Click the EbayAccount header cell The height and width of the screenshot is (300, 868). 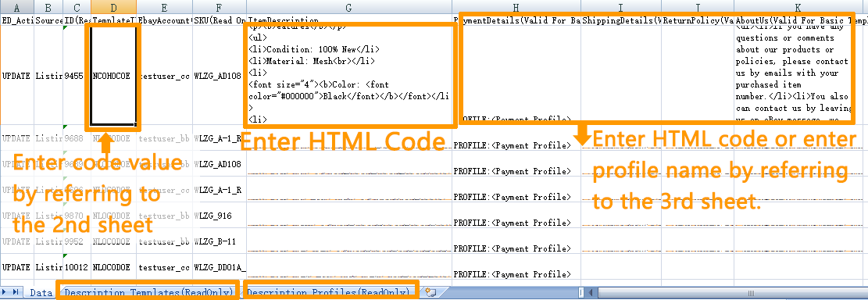(x=164, y=20)
